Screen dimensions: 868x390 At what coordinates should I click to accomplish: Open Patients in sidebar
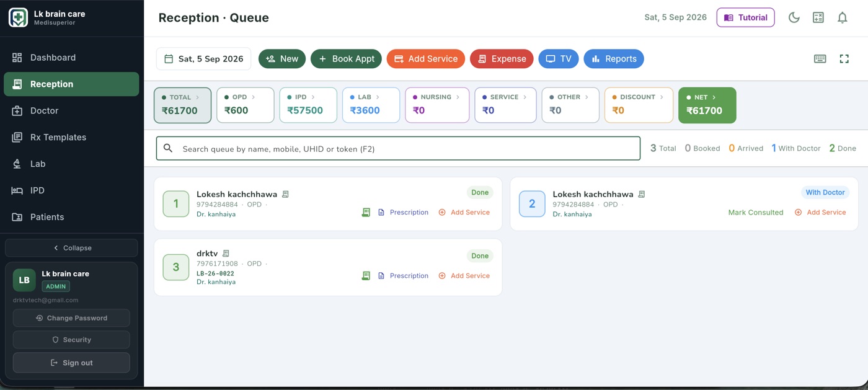coord(72,218)
